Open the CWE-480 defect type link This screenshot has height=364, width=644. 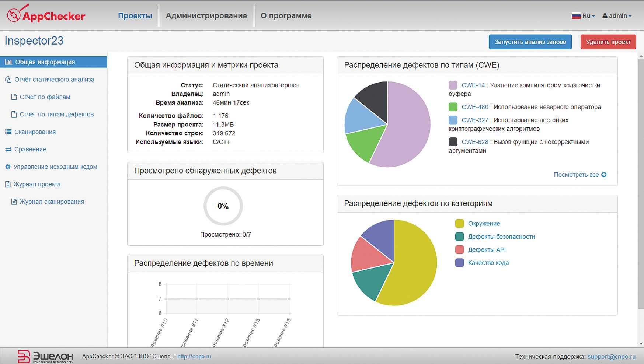coord(475,107)
